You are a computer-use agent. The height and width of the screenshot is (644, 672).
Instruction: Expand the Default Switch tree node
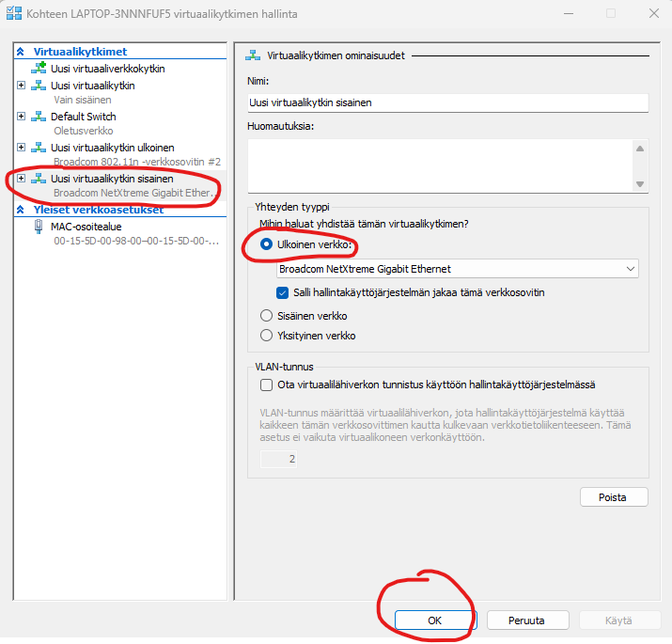pos(21,117)
